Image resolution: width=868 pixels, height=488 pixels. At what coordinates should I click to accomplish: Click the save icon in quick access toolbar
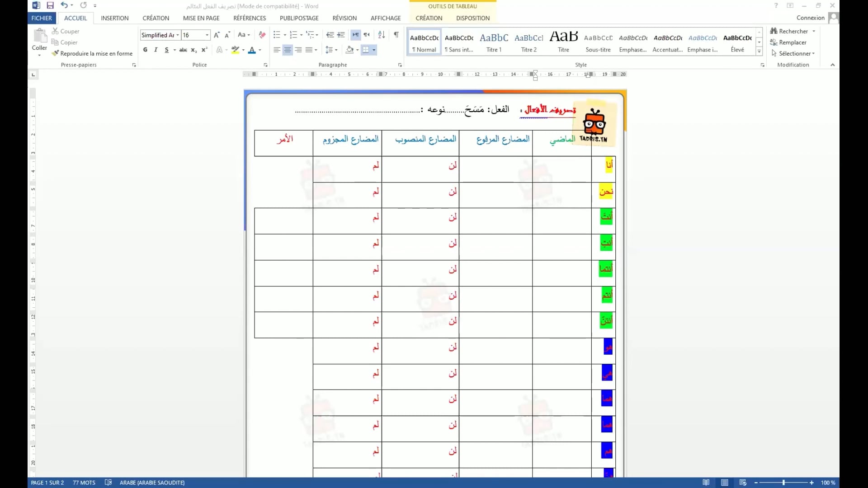[50, 5]
